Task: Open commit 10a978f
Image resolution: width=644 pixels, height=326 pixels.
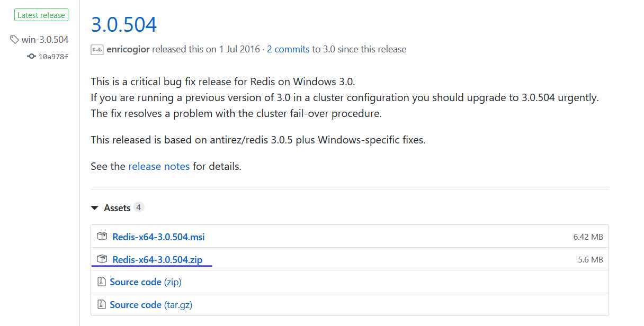Action: tap(53, 57)
